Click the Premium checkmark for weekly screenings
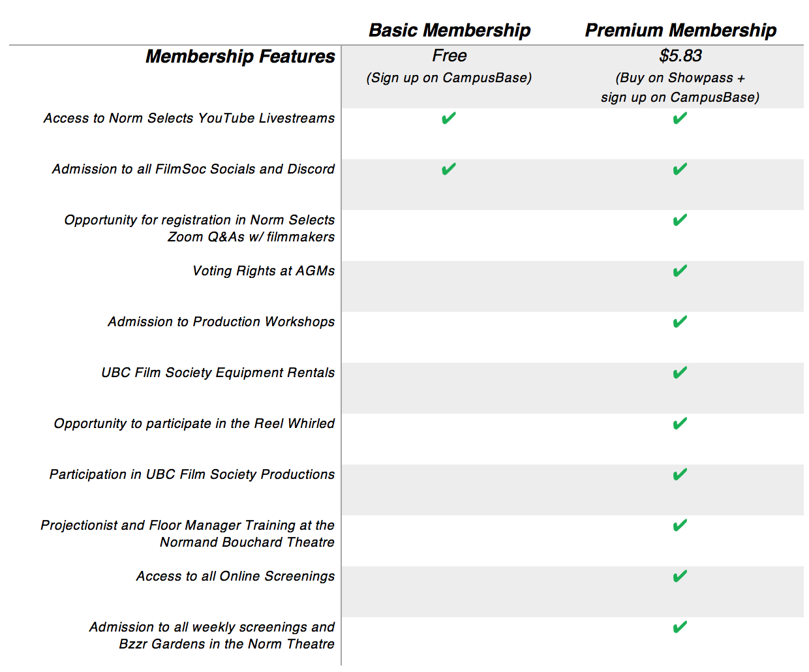 click(x=680, y=627)
